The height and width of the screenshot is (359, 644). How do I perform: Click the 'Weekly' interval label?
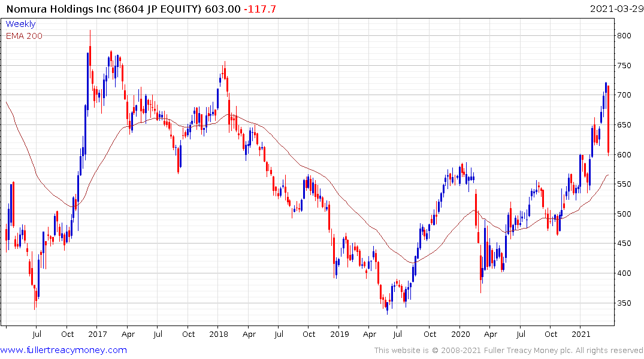point(20,24)
